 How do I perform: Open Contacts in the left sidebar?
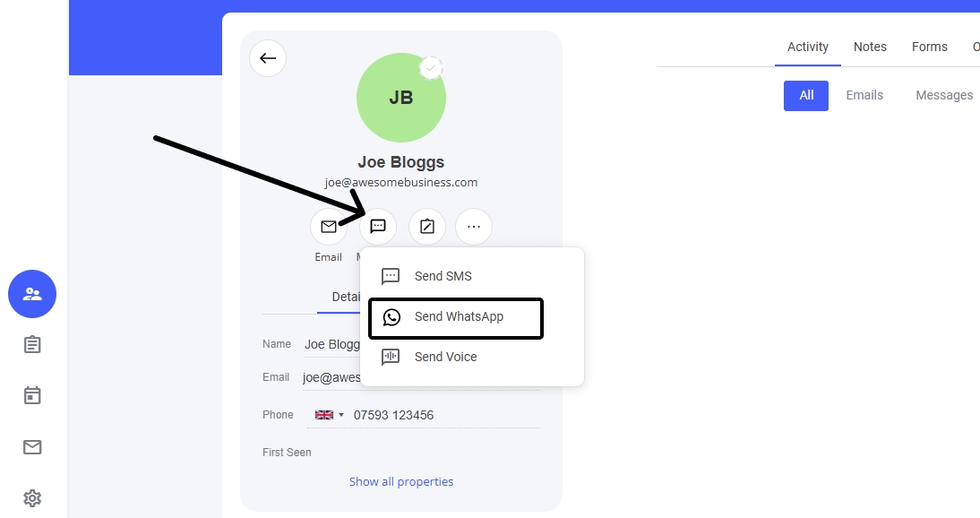pyautogui.click(x=32, y=294)
